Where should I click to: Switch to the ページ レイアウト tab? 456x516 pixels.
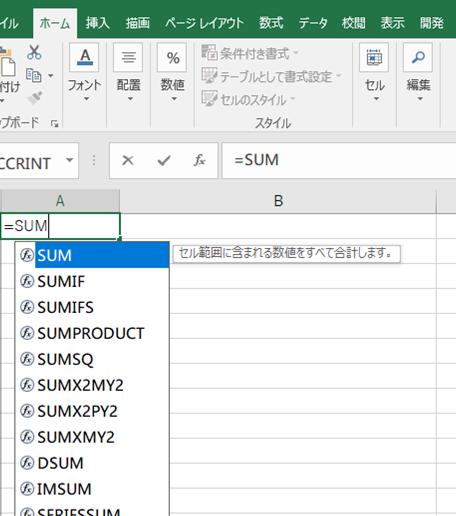click(204, 23)
